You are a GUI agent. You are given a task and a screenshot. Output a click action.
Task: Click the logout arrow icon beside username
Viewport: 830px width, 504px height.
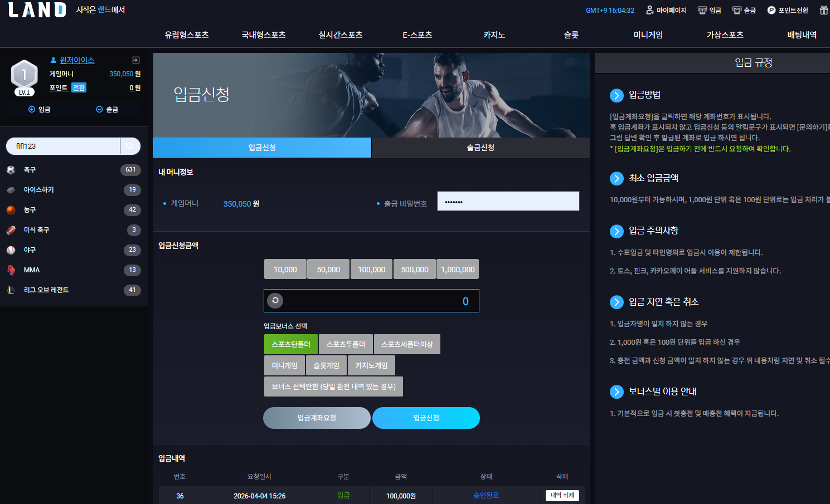(x=135, y=60)
